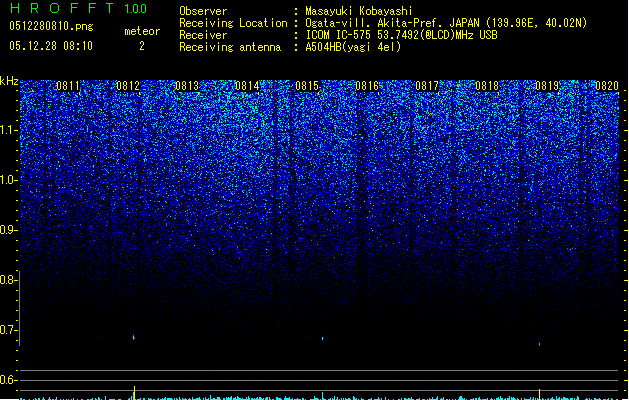Click the meteor count value 2
The height and width of the screenshot is (400, 629).
coord(142,46)
